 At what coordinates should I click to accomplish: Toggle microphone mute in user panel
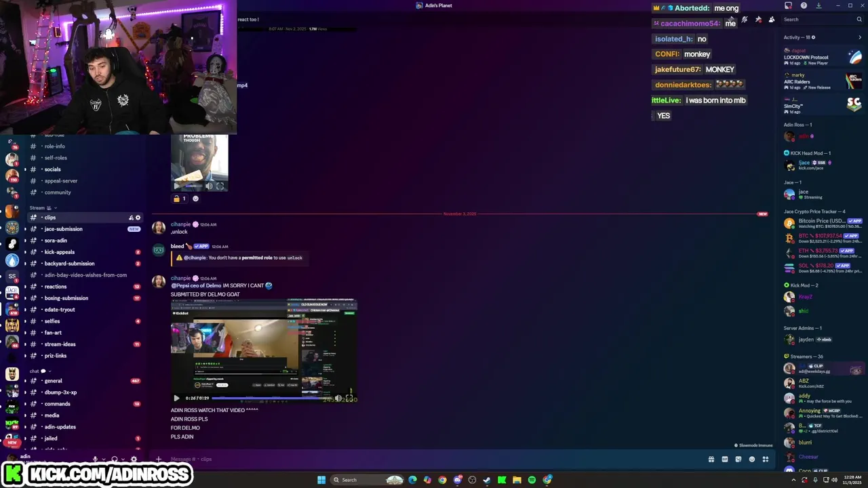click(x=95, y=459)
